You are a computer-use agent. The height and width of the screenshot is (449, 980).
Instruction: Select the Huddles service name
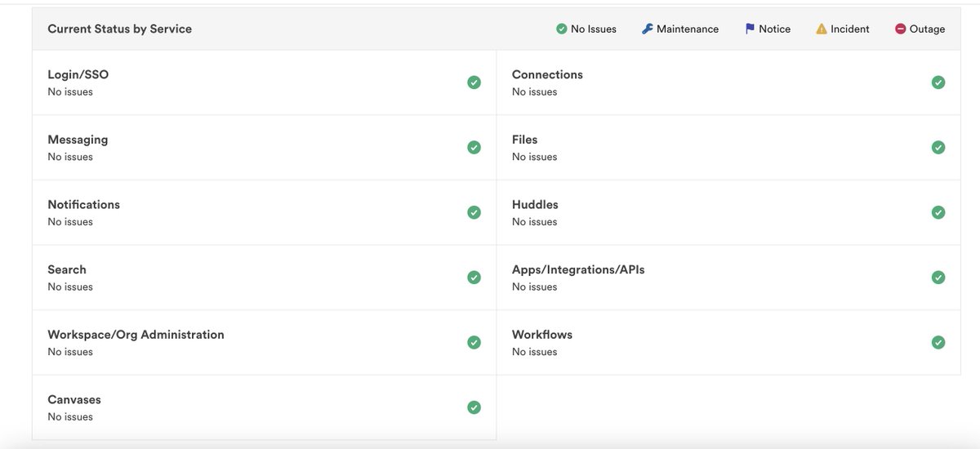[535, 204]
